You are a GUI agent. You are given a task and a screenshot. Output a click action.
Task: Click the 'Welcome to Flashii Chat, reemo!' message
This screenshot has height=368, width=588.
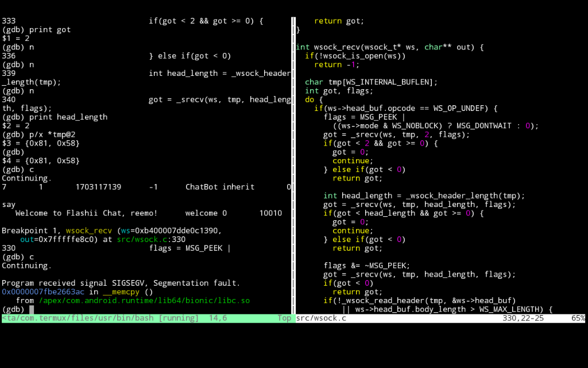(x=87, y=213)
